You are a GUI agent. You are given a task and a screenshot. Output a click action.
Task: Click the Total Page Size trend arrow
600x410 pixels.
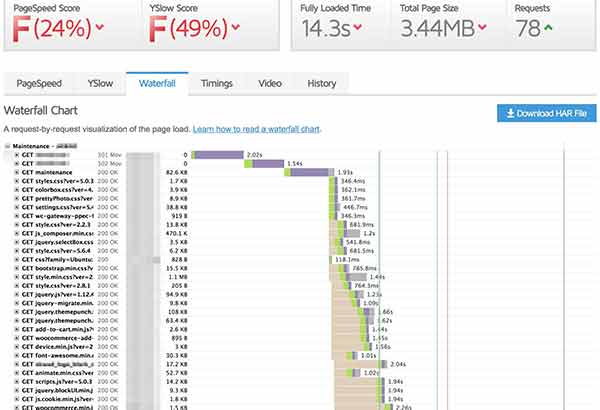[482, 27]
